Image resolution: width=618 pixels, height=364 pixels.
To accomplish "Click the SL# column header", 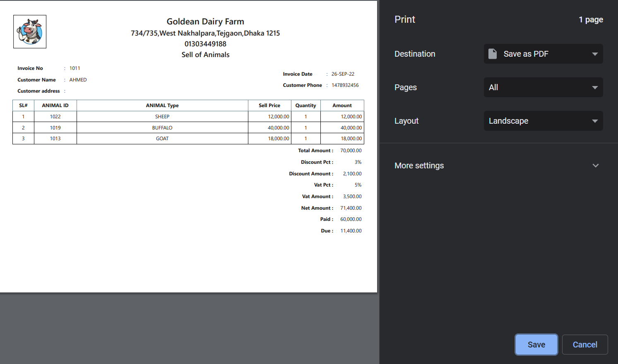I will pos(23,105).
